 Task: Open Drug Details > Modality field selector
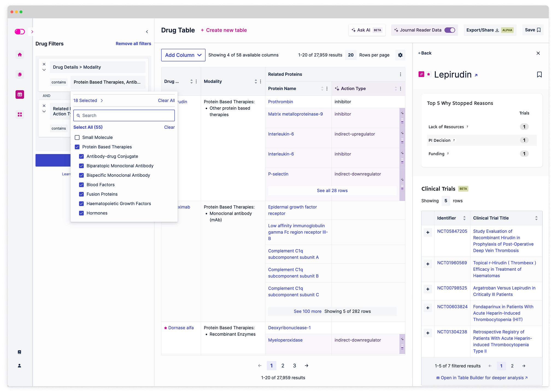(98, 67)
